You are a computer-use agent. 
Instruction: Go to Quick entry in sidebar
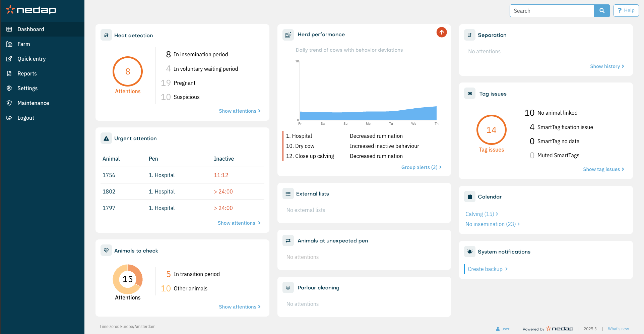(31, 59)
